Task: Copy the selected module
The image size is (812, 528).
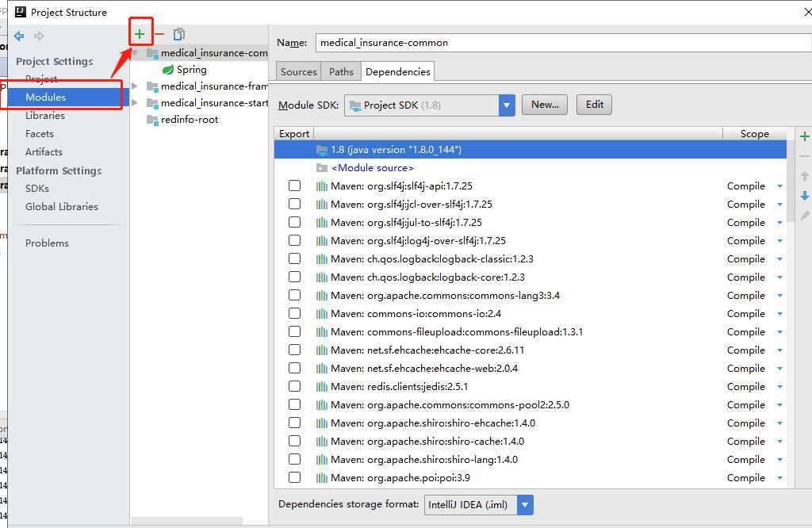Action: click(179, 34)
